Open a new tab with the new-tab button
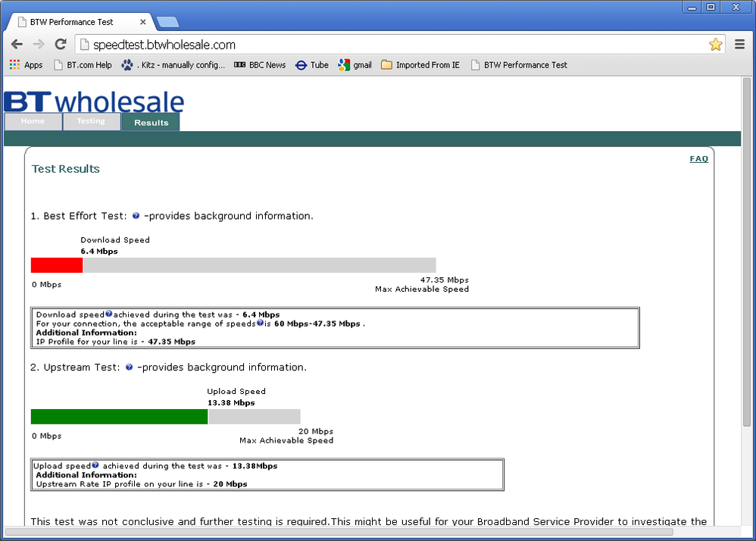The height and width of the screenshot is (541, 756). point(167,22)
